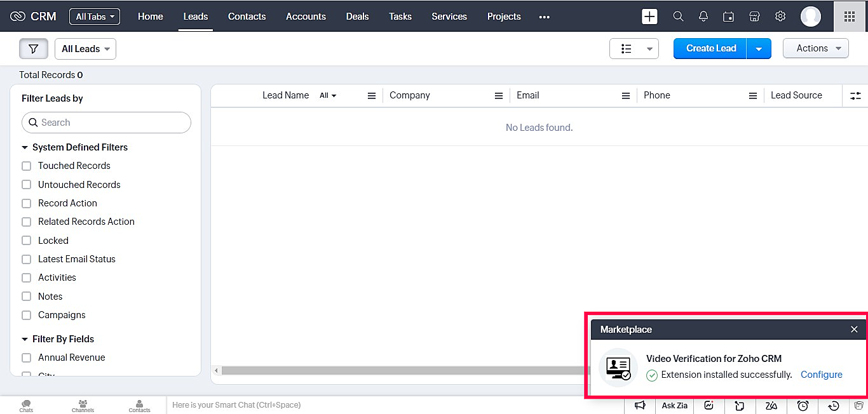Expand the Actions dropdown button
868x414 pixels.
815,48
